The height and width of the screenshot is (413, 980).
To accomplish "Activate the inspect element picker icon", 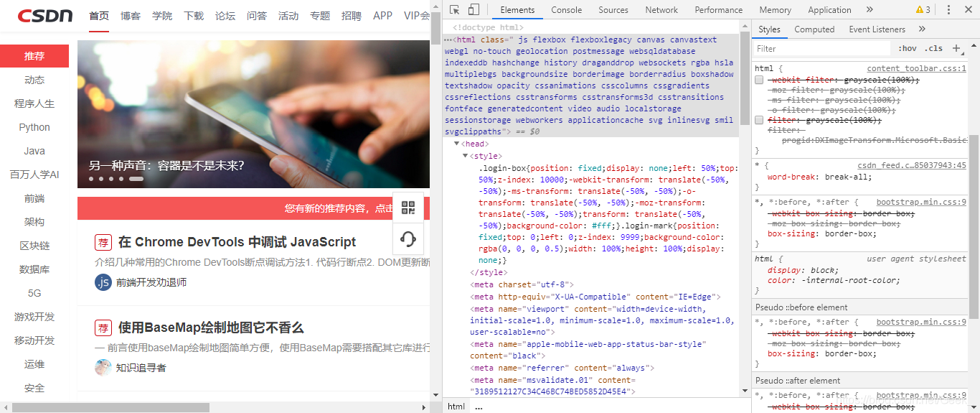I will (x=455, y=10).
